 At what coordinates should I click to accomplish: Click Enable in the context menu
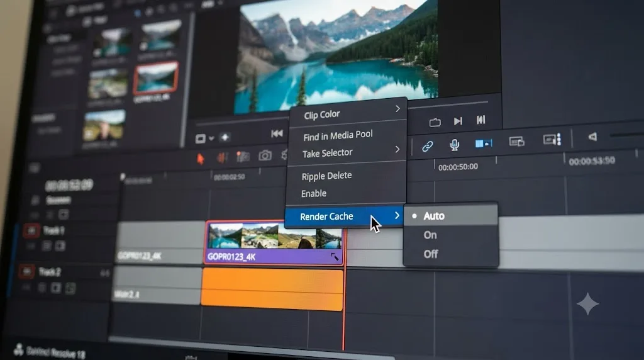[314, 193]
